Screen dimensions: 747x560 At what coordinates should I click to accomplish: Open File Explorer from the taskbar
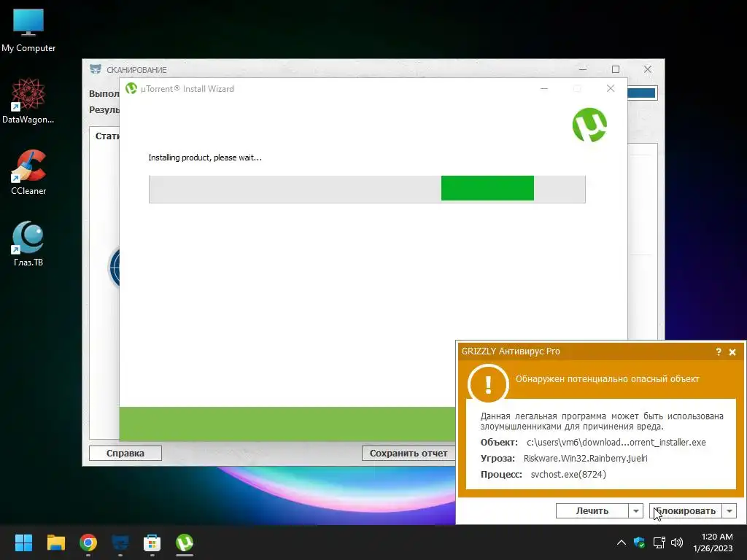[x=55, y=542]
